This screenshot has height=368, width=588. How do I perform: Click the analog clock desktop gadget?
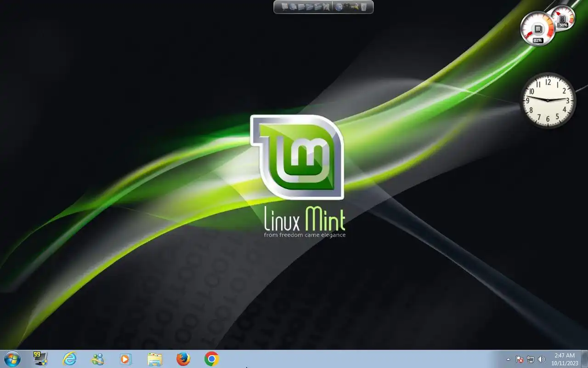coord(548,100)
